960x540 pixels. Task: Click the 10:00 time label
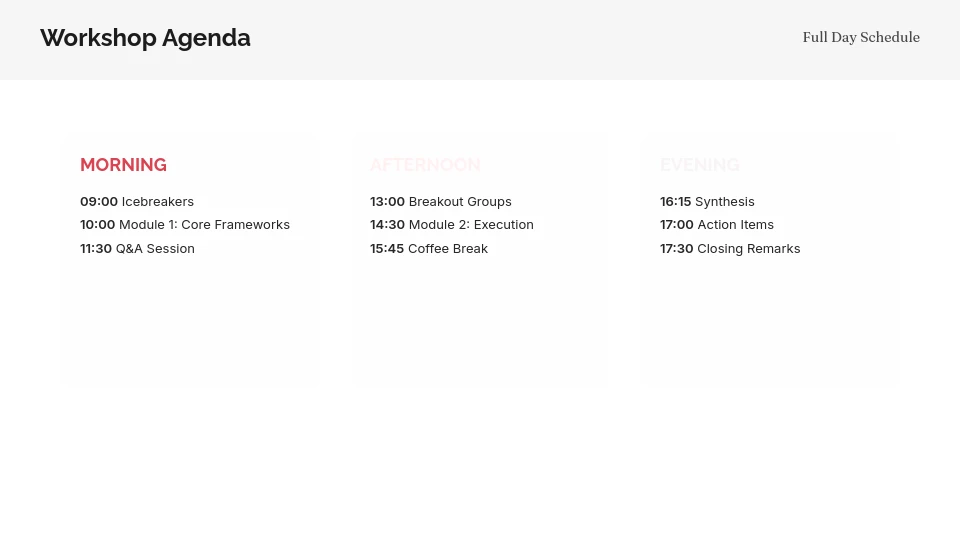point(97,225)
